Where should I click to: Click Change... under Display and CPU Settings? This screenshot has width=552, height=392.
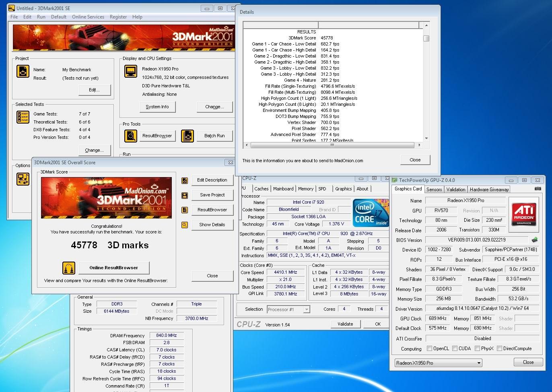point(214,107)
